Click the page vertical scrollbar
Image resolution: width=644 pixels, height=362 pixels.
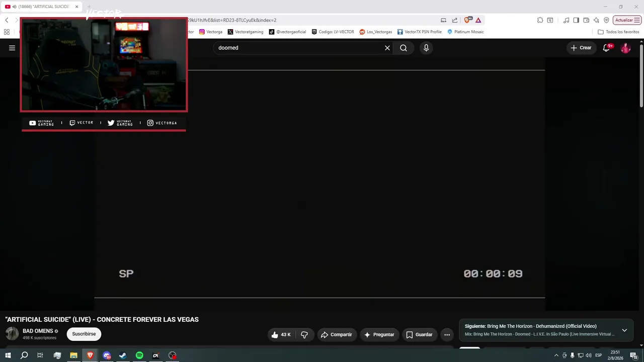[x=641, y=75]
